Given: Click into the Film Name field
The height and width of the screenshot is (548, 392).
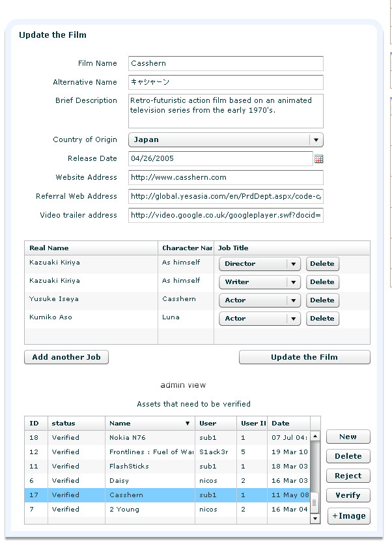Looking at the screenshot, I should point(225,64).
